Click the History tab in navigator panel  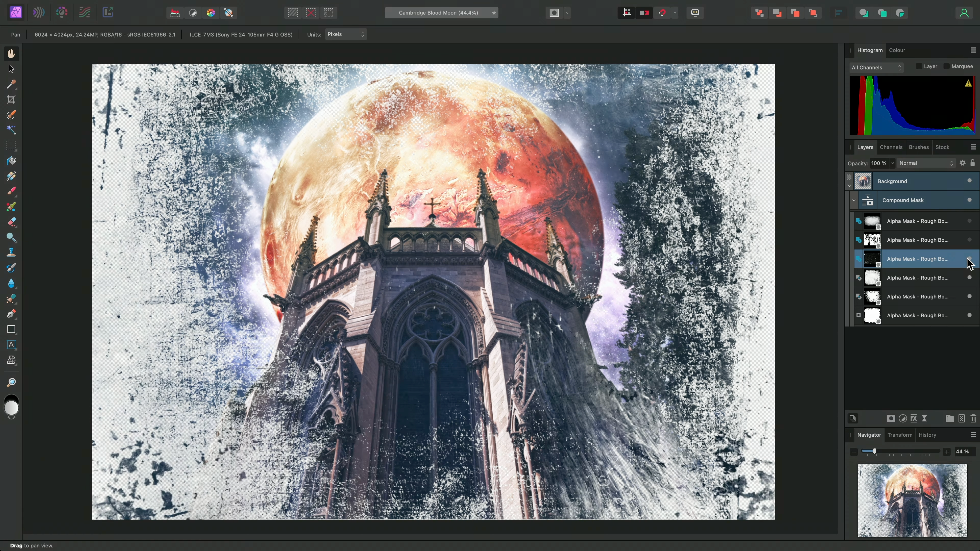click(x=928, y=435)
